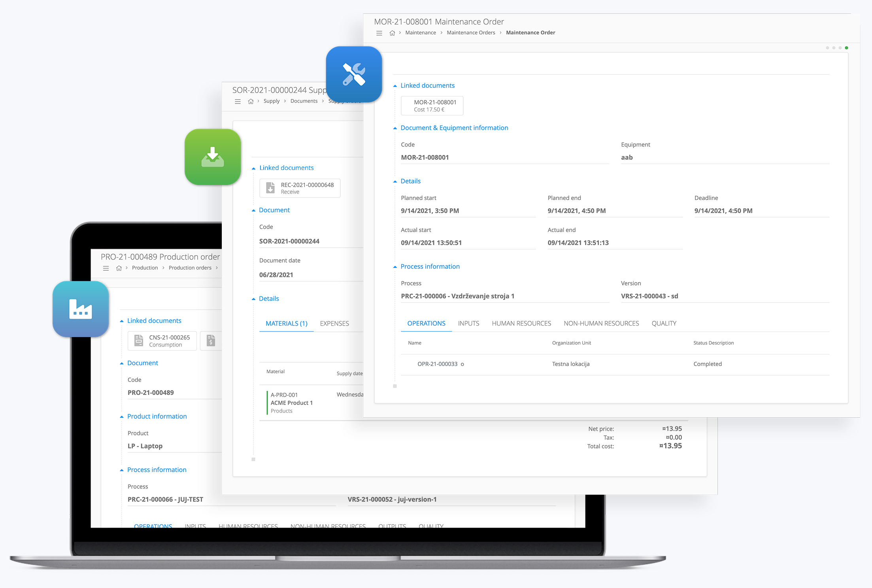This screenshot has width=872, height=588.
Task: Click the green status dot indicator
Action: click(x=846, y=48)
